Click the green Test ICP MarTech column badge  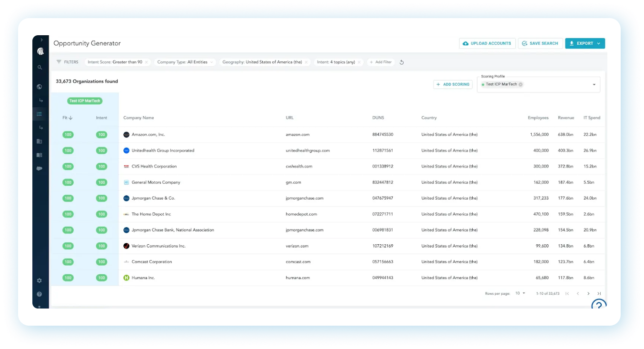[85, 100]
